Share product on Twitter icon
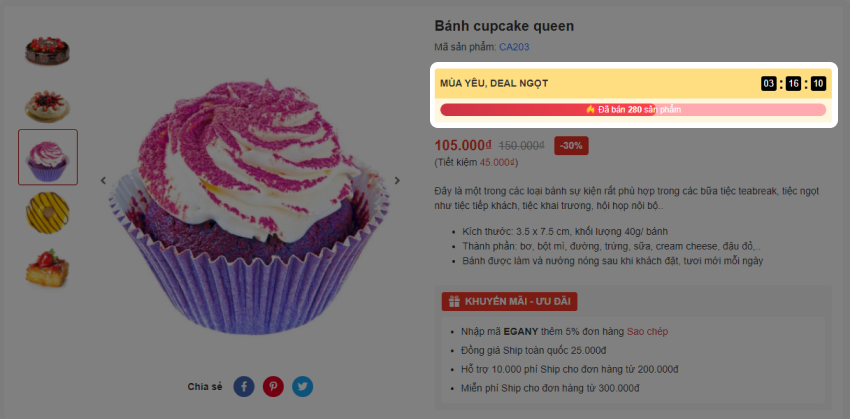Image resolution: width=850 pixels, height=420 pixels. (302, 387)
